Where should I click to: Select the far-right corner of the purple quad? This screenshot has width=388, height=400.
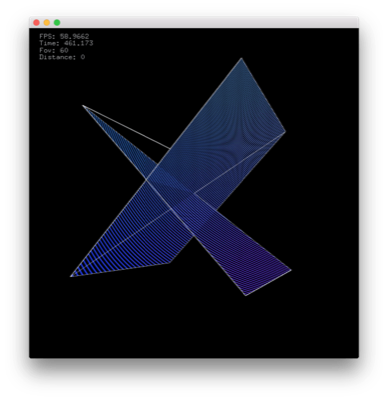coord(291,270)
